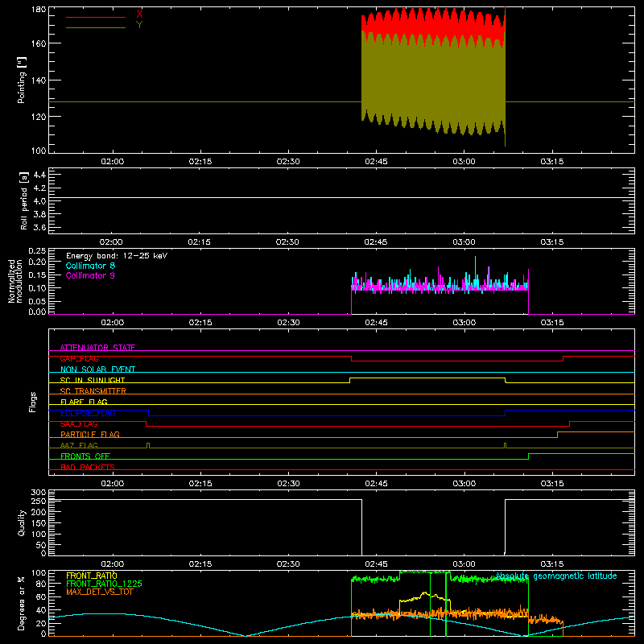This screenshot has width=644, height=644.
Task: Click 03:00 tick under Roll period plot
Action: (464, 242)
